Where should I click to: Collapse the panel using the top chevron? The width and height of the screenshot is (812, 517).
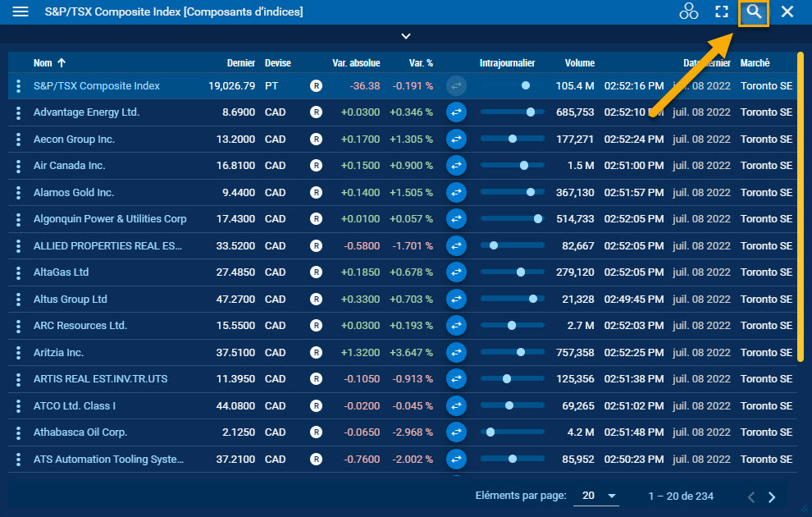405,36
